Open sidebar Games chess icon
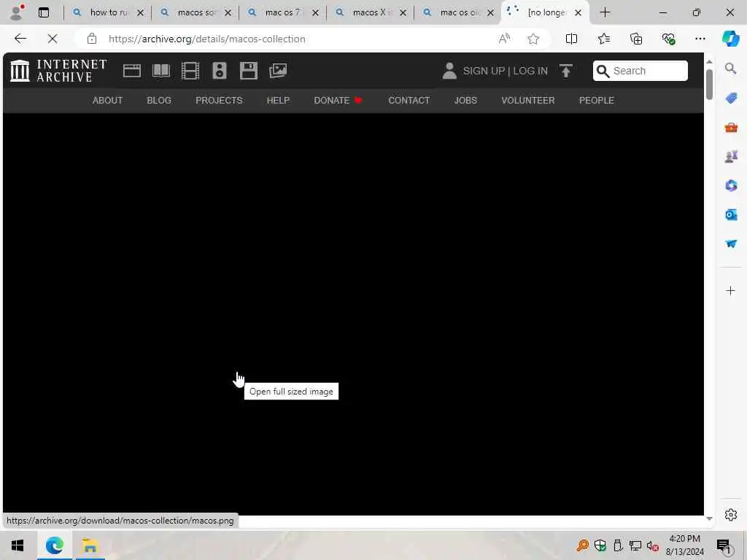This screenshot has height=560, width=747. point(730,156)
